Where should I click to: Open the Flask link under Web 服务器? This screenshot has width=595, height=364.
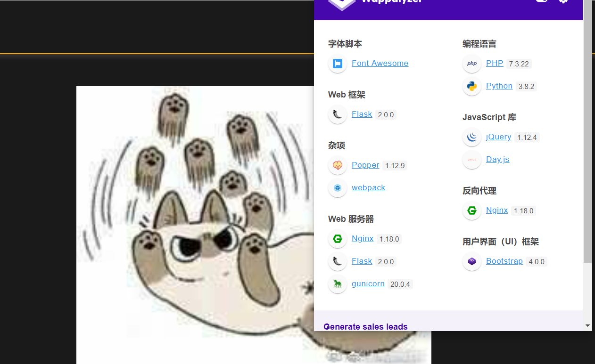(362, 261)
